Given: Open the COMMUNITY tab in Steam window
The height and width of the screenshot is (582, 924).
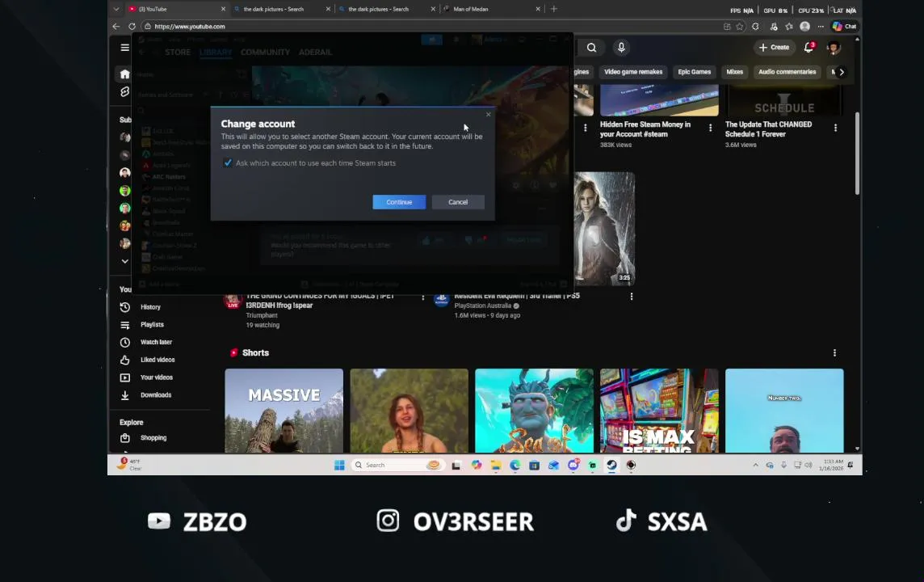Looking at the screenshot, I should tap(265, 52).
